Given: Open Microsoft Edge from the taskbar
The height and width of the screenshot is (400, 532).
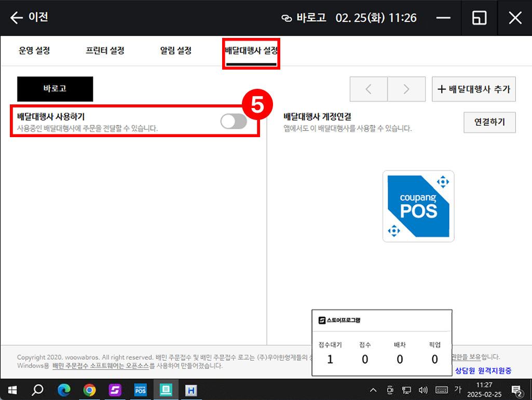Looking at the screenshot, I should 64,390.
